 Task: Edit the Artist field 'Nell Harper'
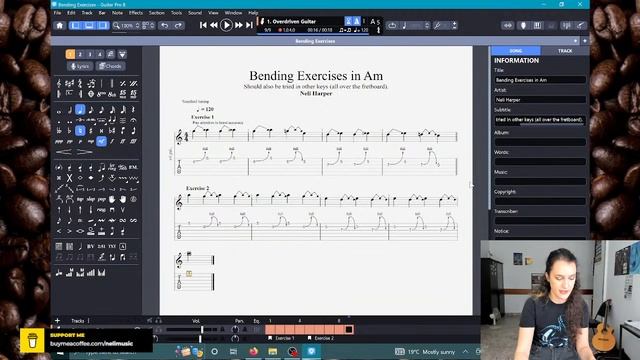(540, 100)
